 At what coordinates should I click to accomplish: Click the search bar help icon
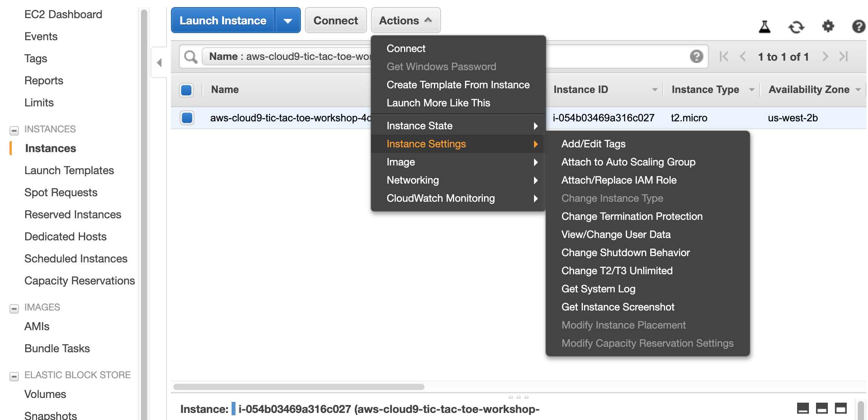[696, 56]
